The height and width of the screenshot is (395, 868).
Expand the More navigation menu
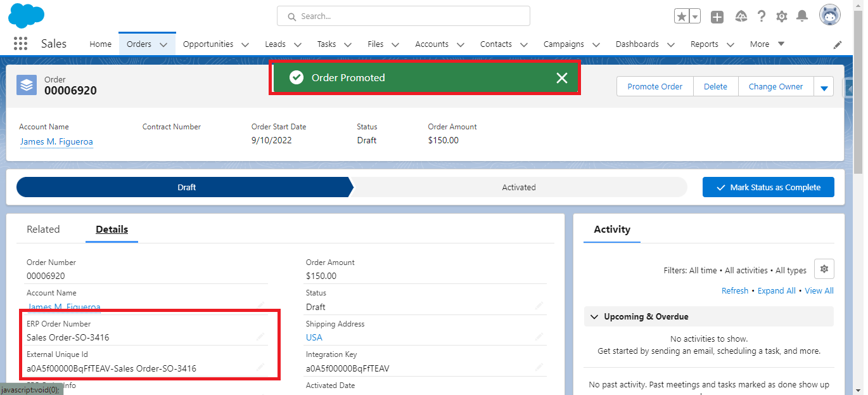pyautogui.click(x=767, y=44)
